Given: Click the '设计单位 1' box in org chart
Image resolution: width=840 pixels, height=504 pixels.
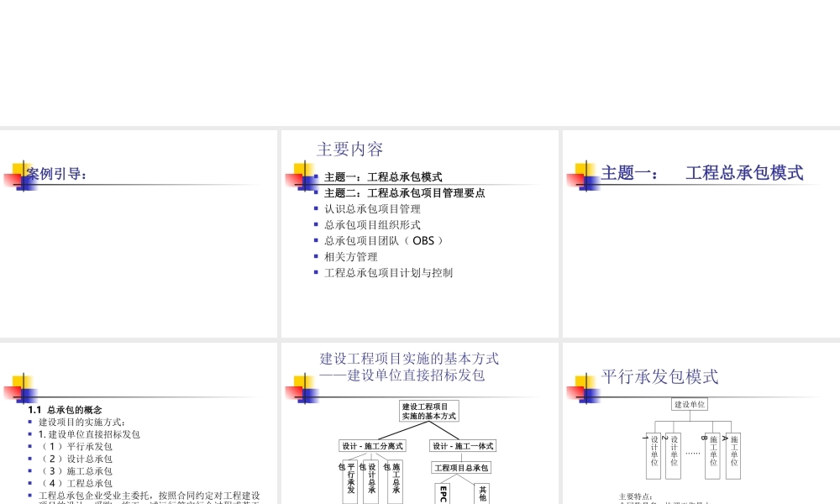Looking at the screenshot, I should (x=654, y=456).
